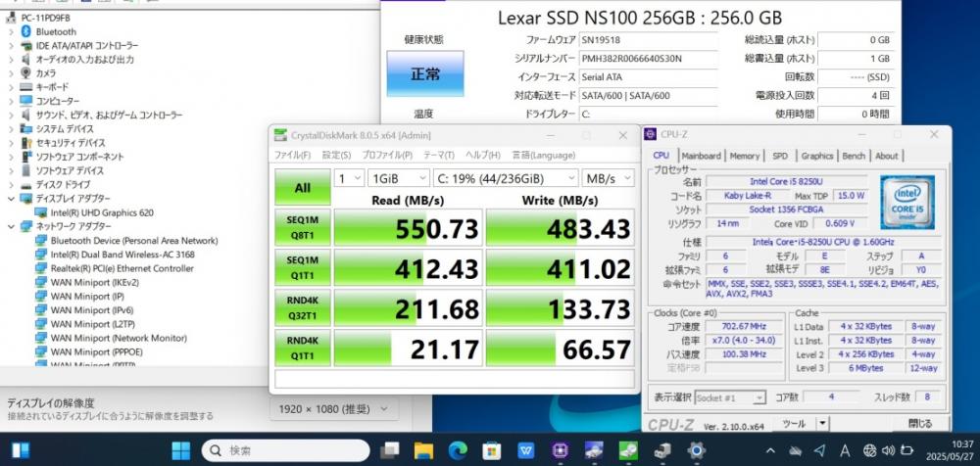Click the CrystalDiskMark title bar app icon
The height and width of the screenshot is (466, 980).
coord(280,135)
